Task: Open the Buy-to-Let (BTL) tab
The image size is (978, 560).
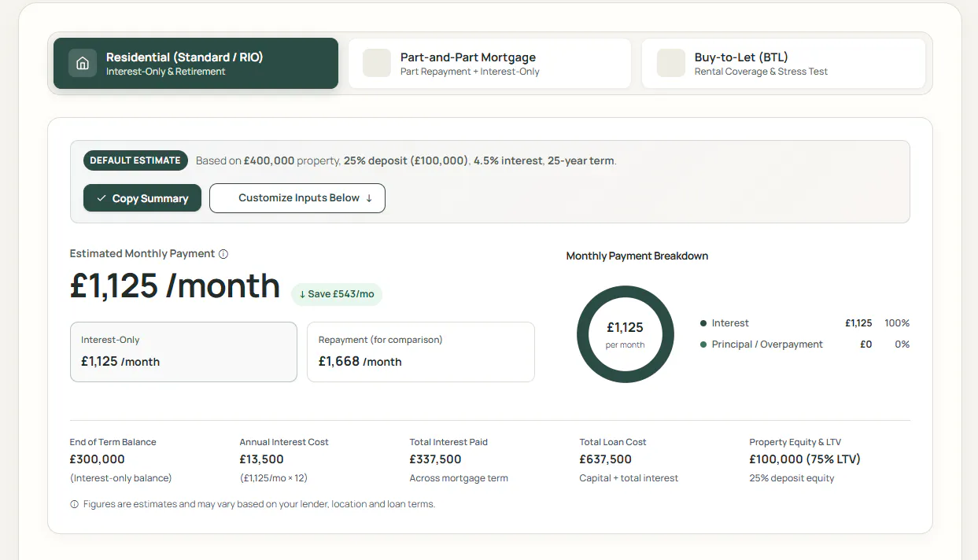Action: point(784,64)
